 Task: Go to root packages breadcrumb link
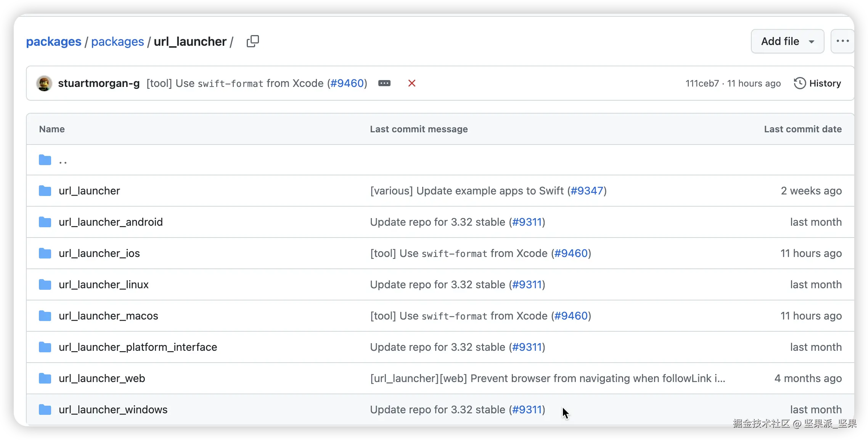[53, 41]
